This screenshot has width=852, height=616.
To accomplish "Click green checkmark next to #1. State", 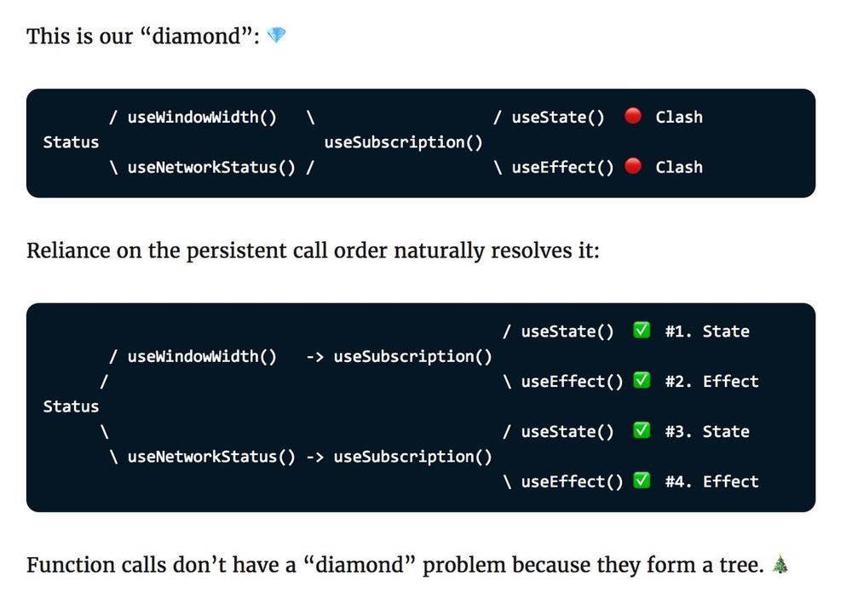I will (642, 331).
